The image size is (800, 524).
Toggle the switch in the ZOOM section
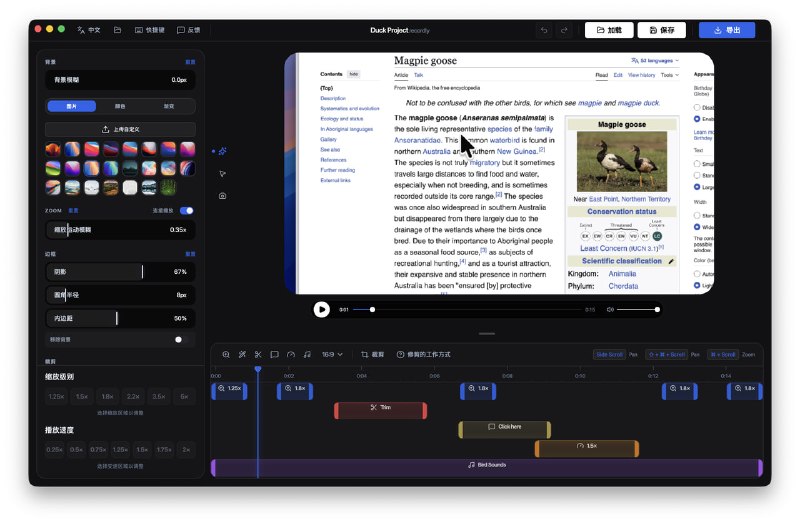click(186, 211)
